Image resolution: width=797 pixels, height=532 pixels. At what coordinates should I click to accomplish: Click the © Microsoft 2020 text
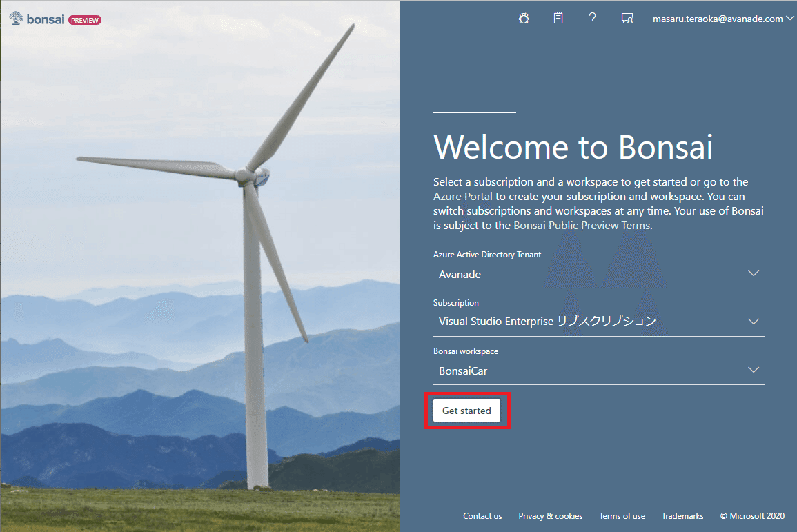point(752,516)
